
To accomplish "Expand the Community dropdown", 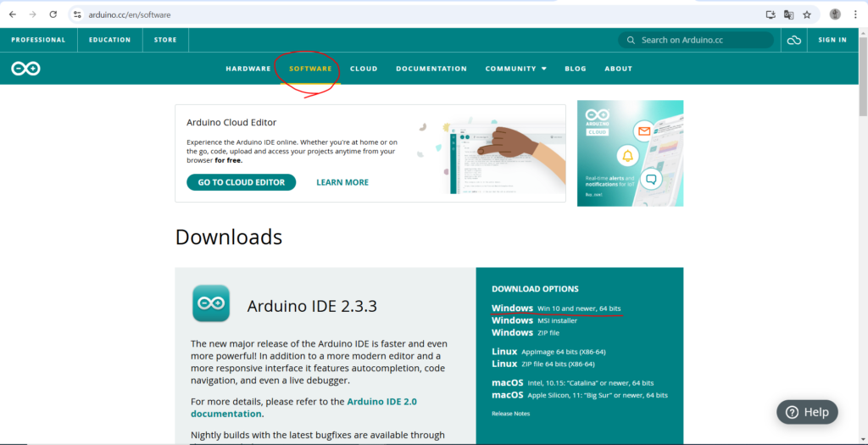I will point(516,69).
